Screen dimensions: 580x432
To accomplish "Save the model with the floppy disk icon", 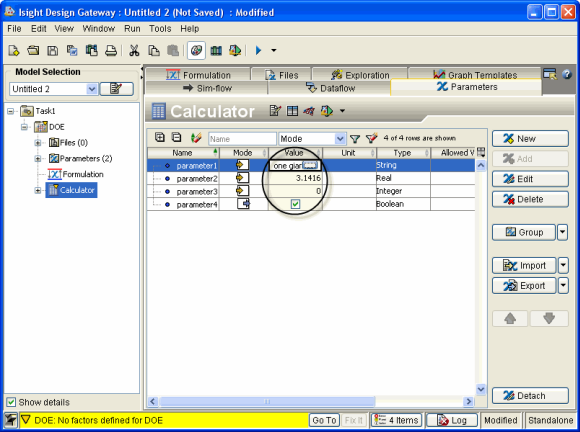I will 53,50.
